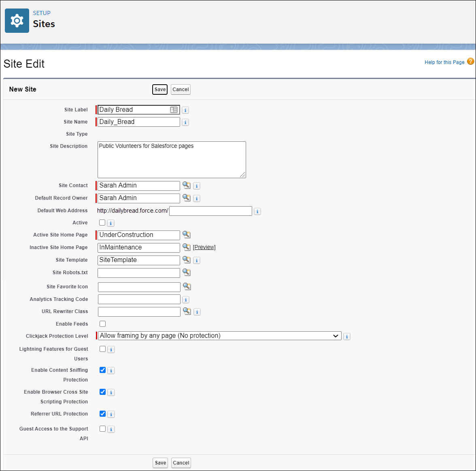The width and height of the screenshot is (476, 471).
Task: Open the Site Contact lookup magnifier
Action: click(x=187, y=185)
